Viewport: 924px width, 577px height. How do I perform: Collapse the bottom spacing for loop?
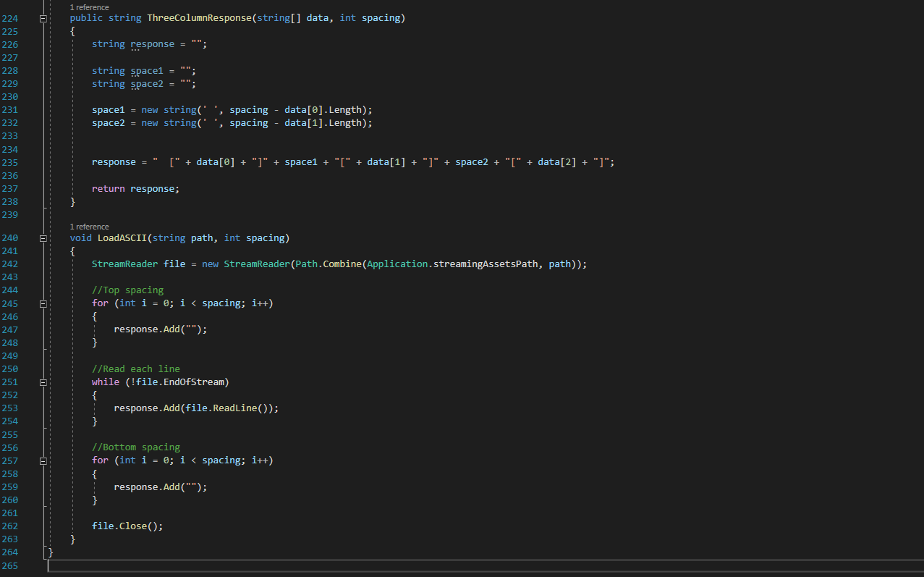pyautogui.click(x=43, y=460)
